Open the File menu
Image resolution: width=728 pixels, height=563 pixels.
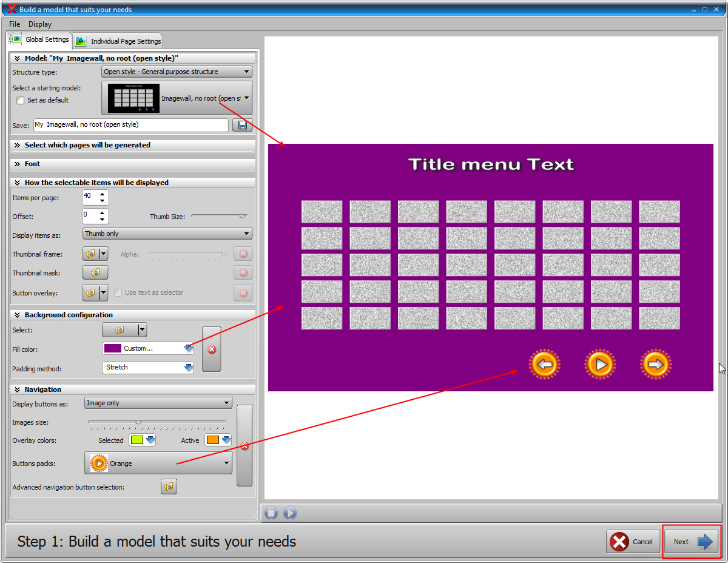click(15, 24)
